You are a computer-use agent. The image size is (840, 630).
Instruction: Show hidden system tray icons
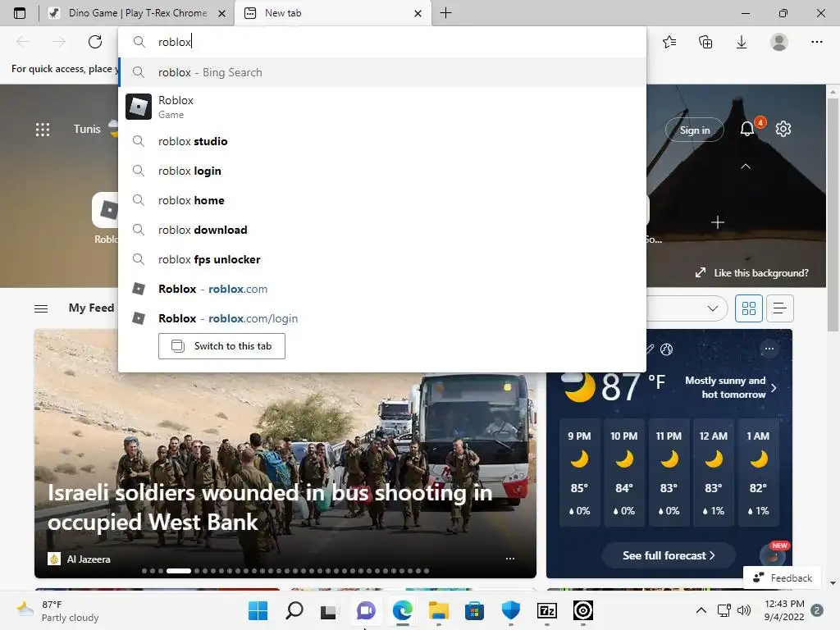[701, 610]
